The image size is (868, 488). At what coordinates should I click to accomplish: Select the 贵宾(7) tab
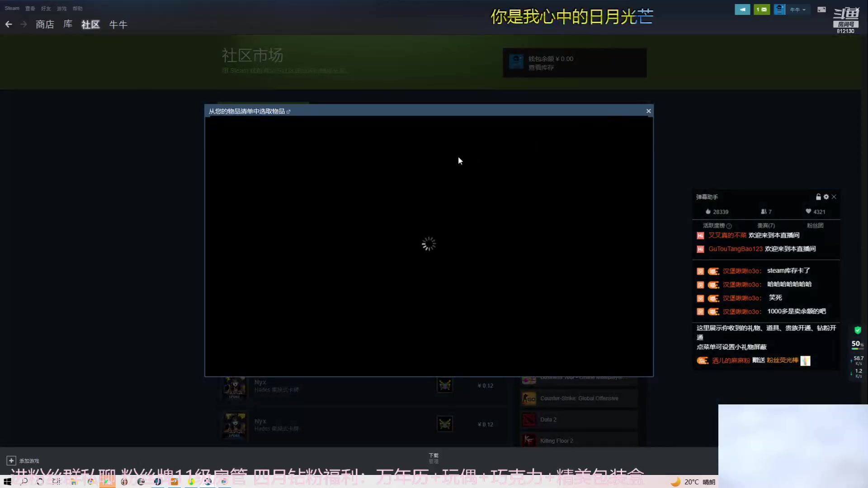click(x=766, y=225)
